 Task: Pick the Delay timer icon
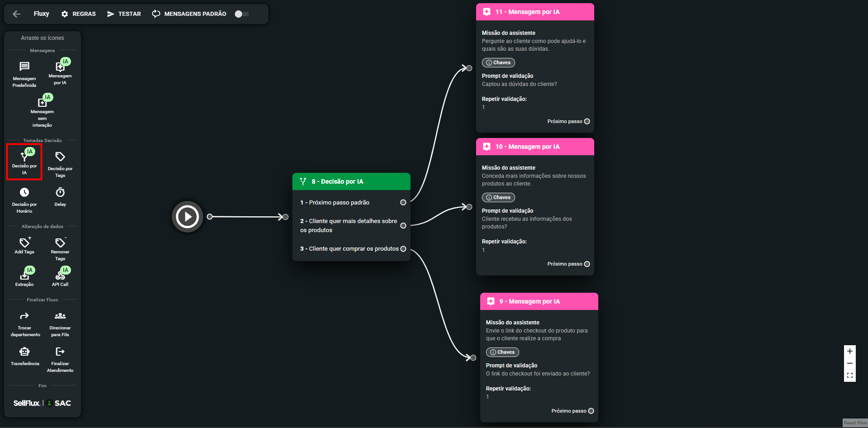60,193
